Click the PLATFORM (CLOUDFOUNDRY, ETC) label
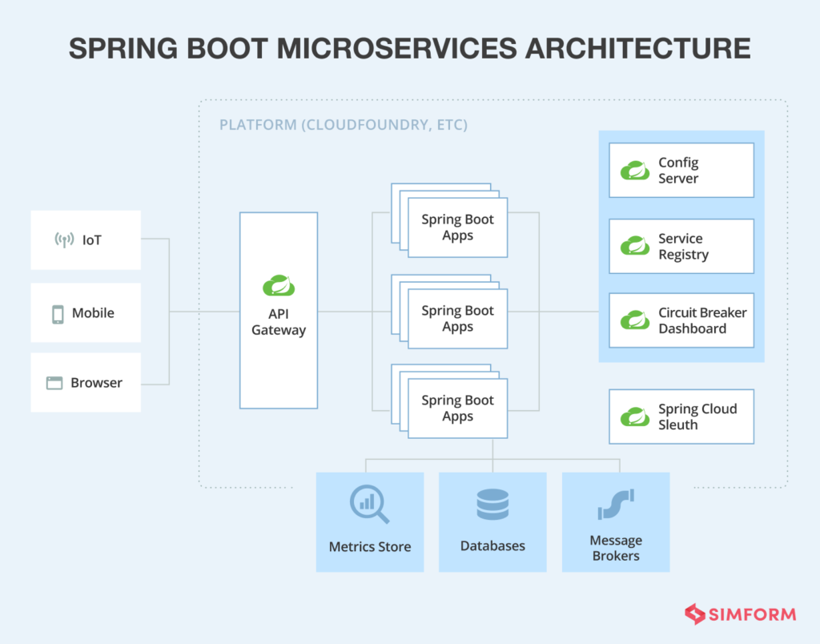Screen dimensions: 820x644 coord(344,125)
